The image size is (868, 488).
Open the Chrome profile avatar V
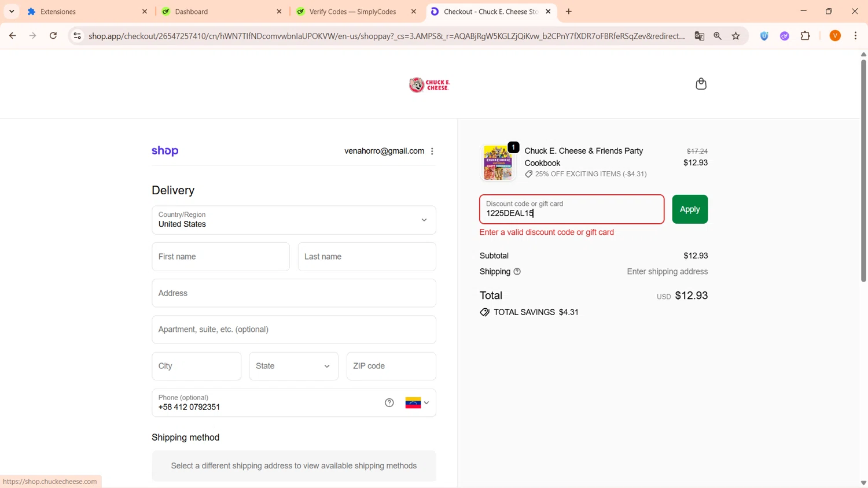(x=835, y=36)
